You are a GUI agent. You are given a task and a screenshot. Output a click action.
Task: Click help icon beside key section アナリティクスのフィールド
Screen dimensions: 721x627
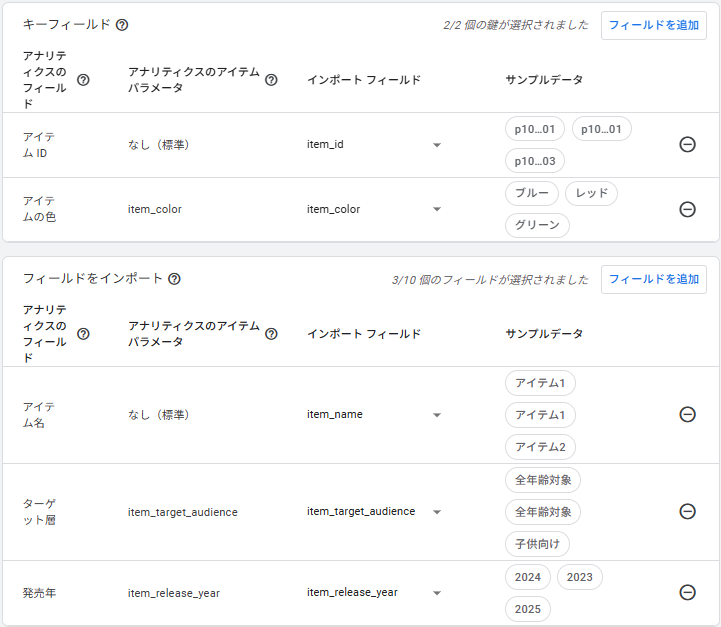pos(83,80)
